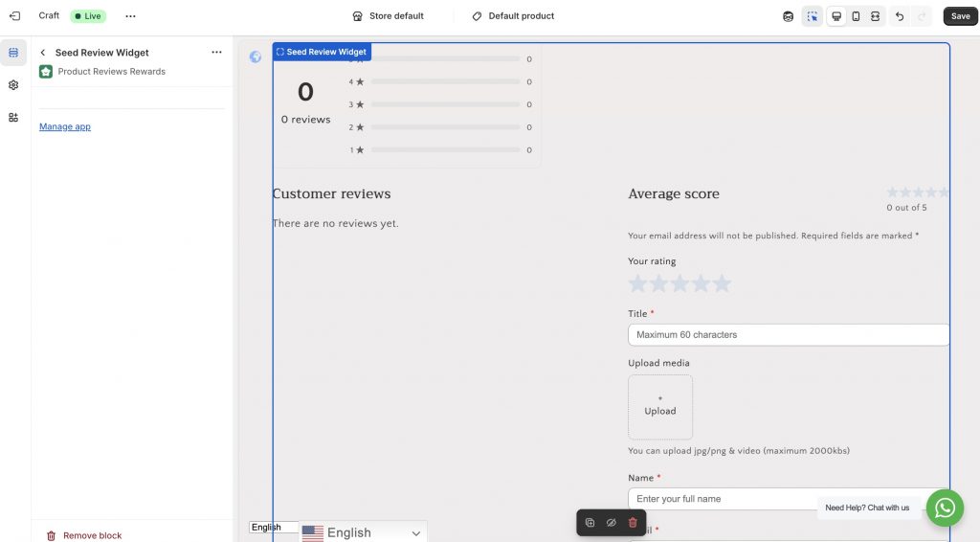Viewport: 980px width, 542px height.
Task: Duplicate the block from the floating toolbar
Action: 590,523
